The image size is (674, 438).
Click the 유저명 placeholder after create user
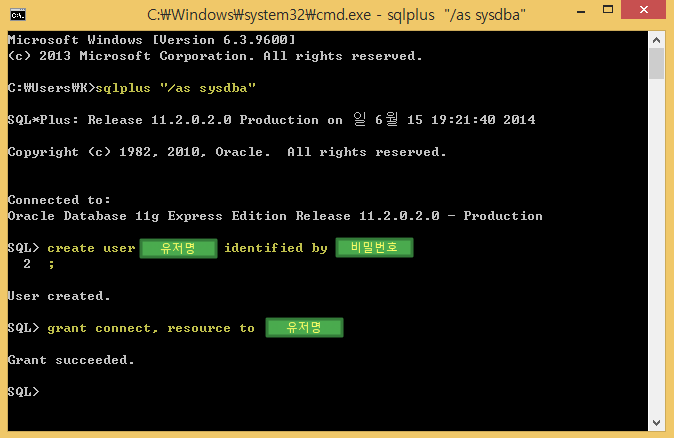(x=178, y=248)
